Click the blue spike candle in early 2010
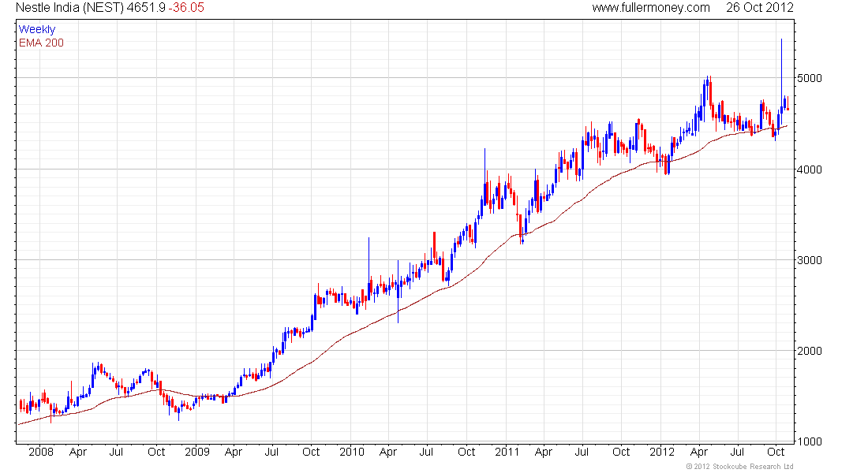 coord(369,268)
